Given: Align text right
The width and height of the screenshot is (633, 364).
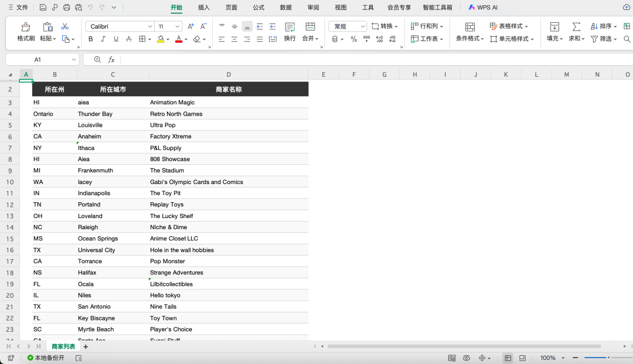Looking at the screenshot, I should (x=247, y=39).
